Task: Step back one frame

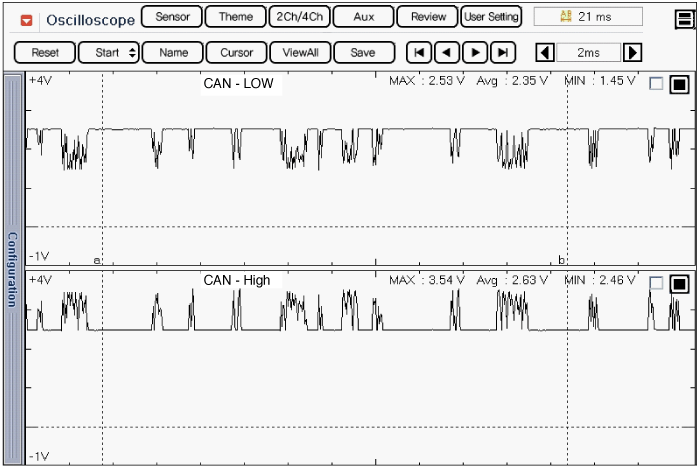Action: tap(446, 53)
